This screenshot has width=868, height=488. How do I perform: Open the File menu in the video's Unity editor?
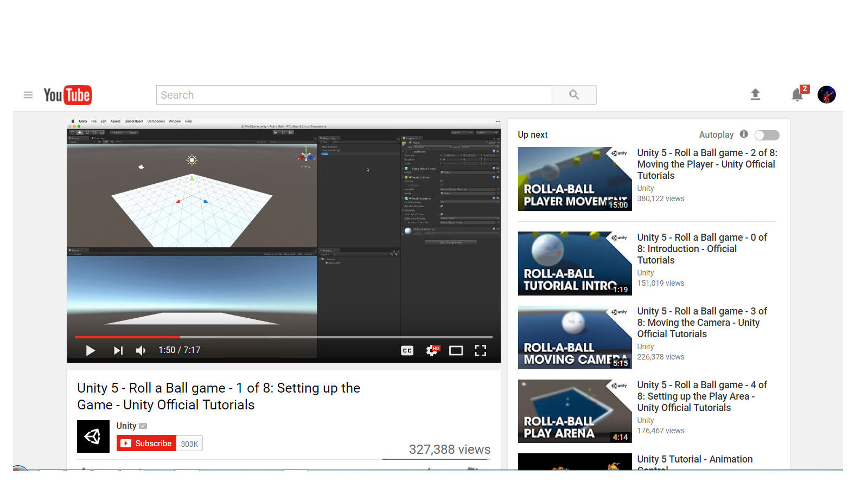(94, 121)
